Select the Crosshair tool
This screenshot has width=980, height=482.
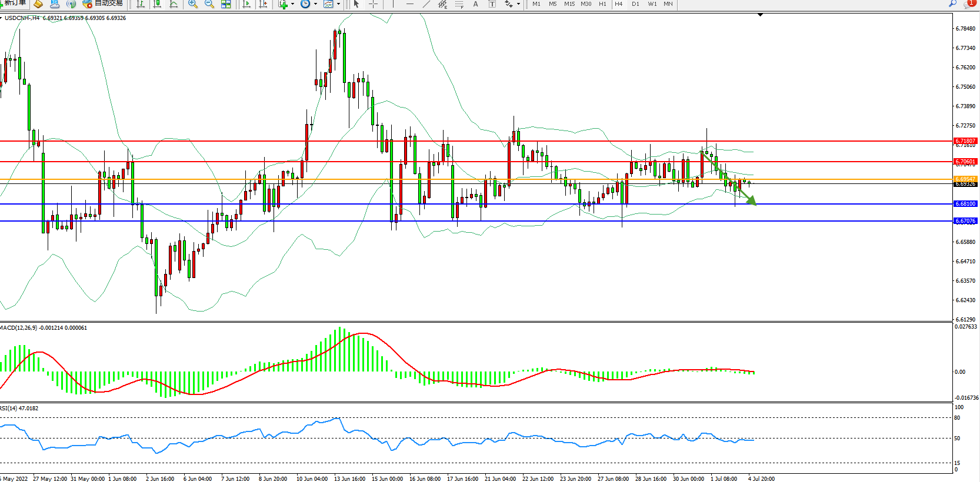(x=373, y=4)
